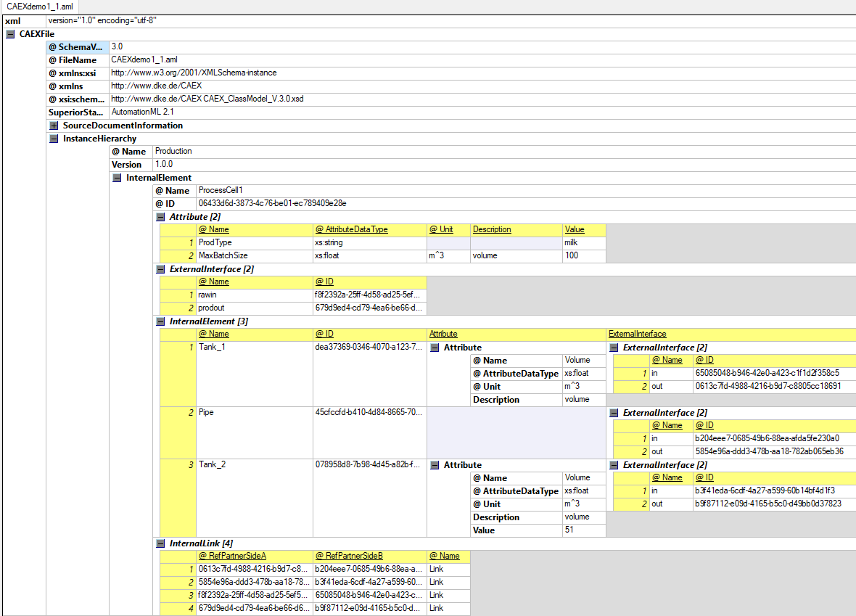Collapse Tank_2 ExternalInterface [2] section
The image size is (856, 616).
tap(614, 465)
